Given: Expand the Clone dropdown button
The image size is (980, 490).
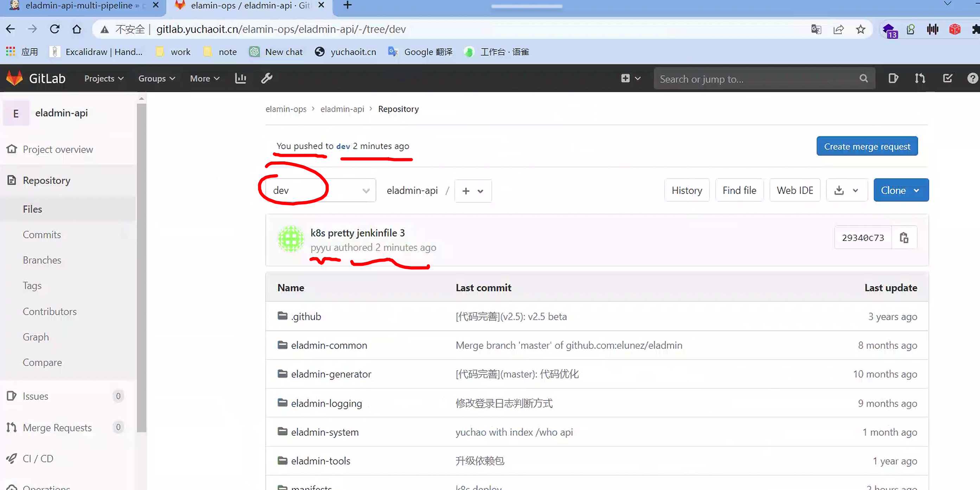Looking at the screenshot, I should coord(901,190).
